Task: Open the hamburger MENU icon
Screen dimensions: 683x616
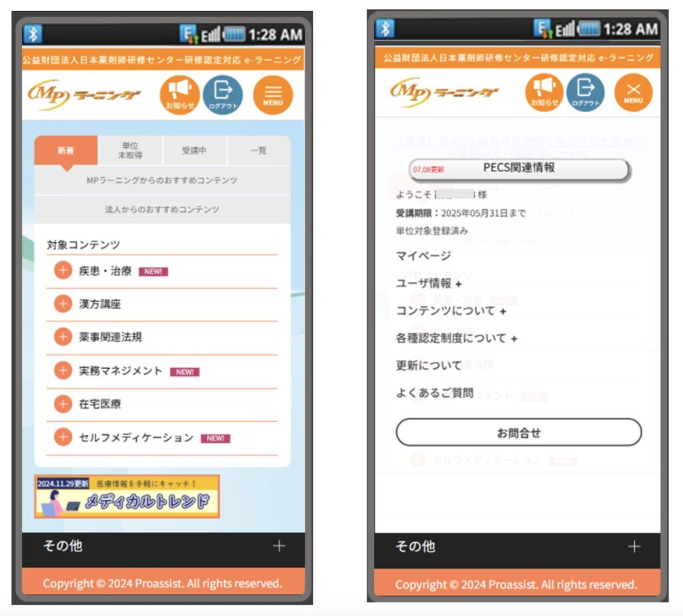Action: (x=273, y=95)
